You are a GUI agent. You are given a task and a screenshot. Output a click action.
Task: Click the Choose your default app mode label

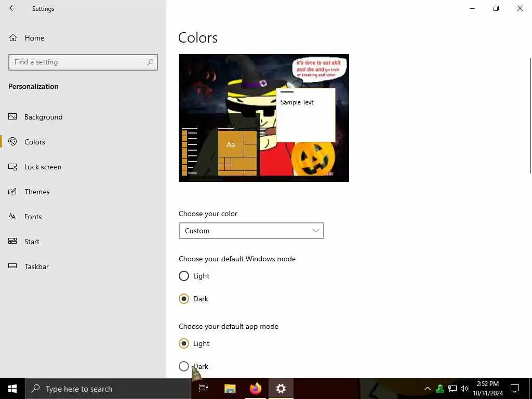[229, 326]
